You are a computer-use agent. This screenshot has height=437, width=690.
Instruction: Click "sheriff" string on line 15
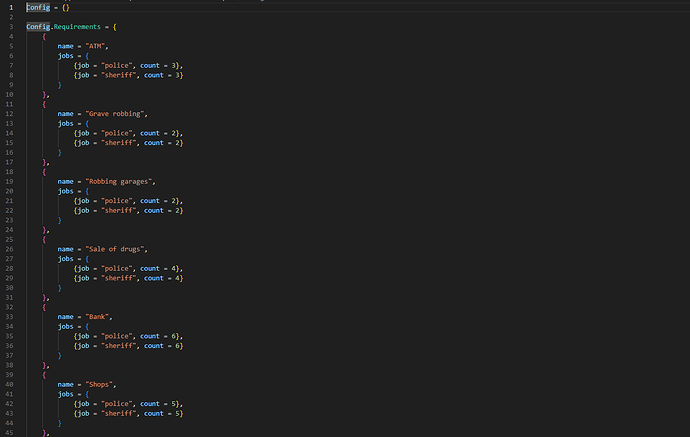point(119,143)
